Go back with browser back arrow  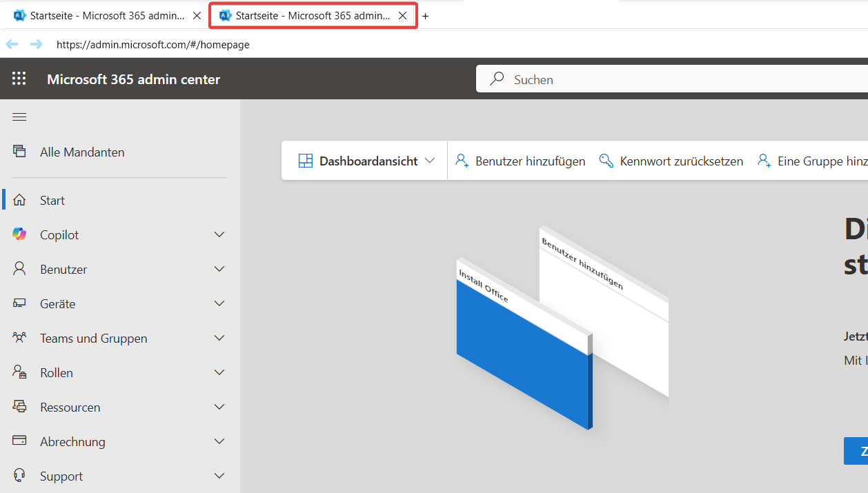[x=12, y=44]
